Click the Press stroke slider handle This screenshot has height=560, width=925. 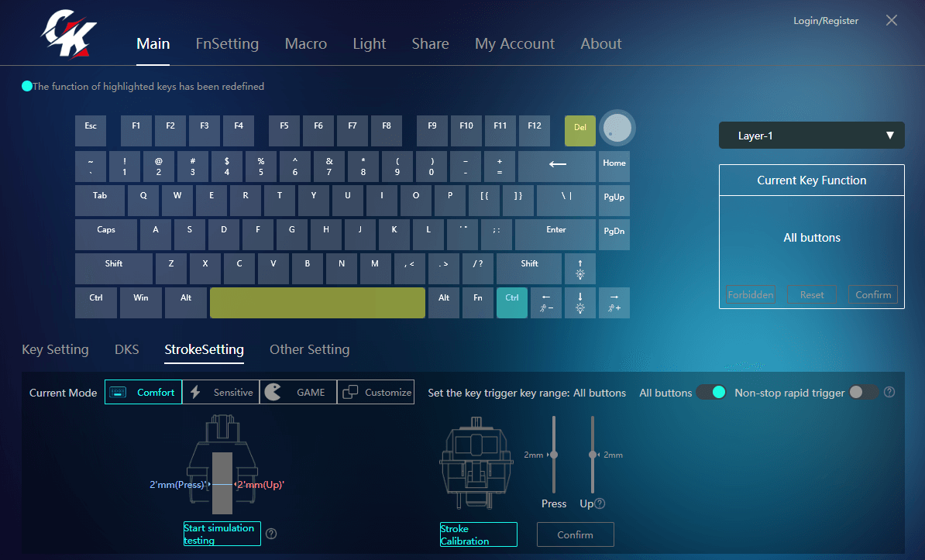click(x=554, y=455)
